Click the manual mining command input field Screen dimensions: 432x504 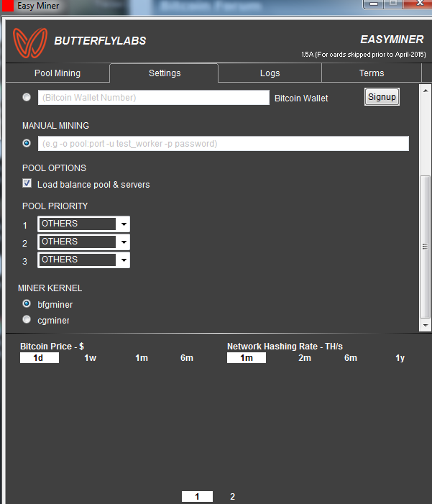[x=224, y=143]
